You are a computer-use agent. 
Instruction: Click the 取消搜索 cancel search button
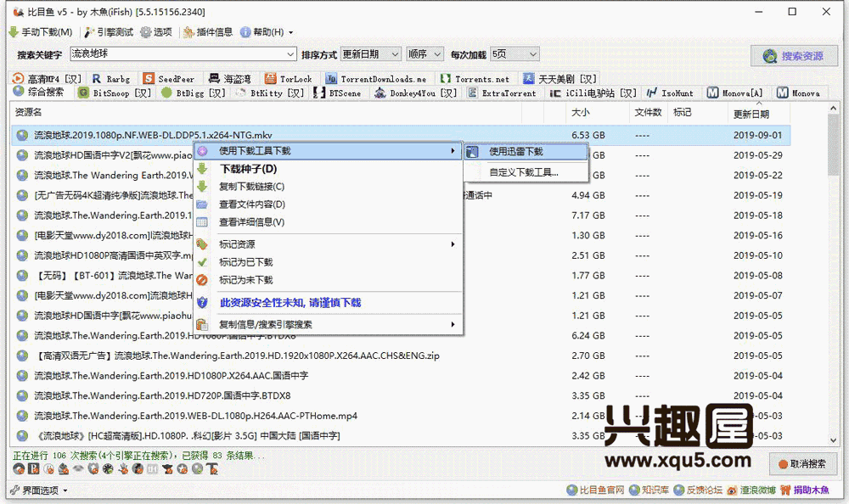[802, 464]
